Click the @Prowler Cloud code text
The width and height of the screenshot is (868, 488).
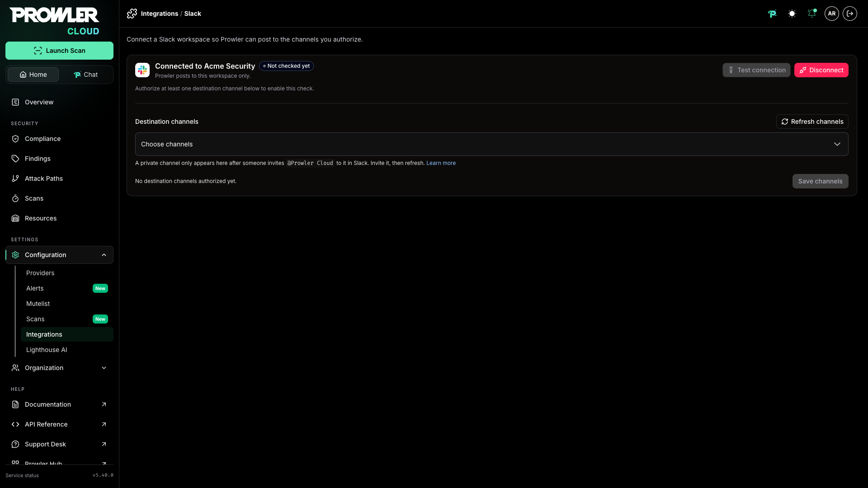pos(310,163)
